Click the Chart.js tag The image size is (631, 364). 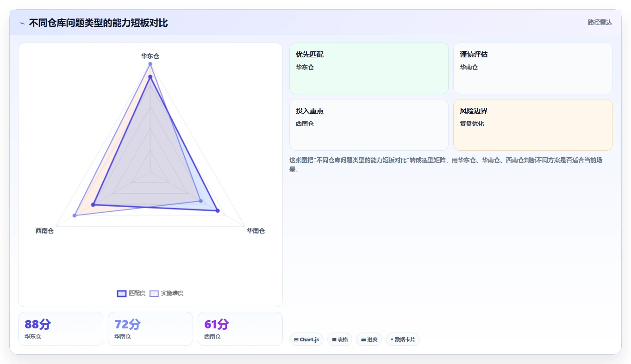(306, 339)
